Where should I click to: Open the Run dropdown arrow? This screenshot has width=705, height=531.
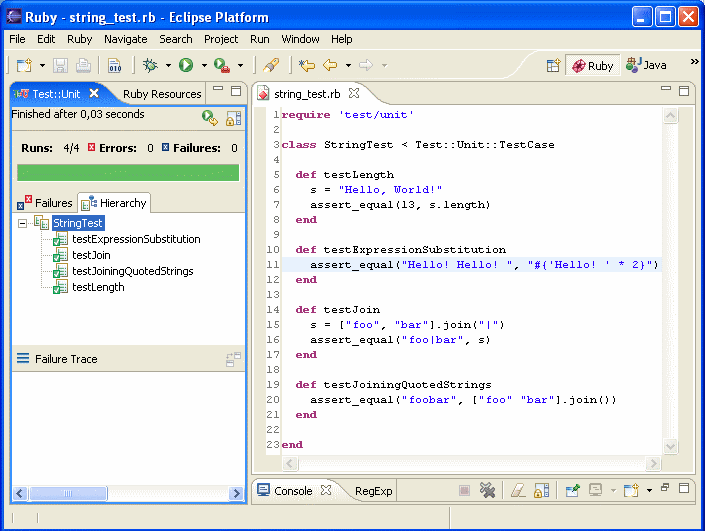204,66
